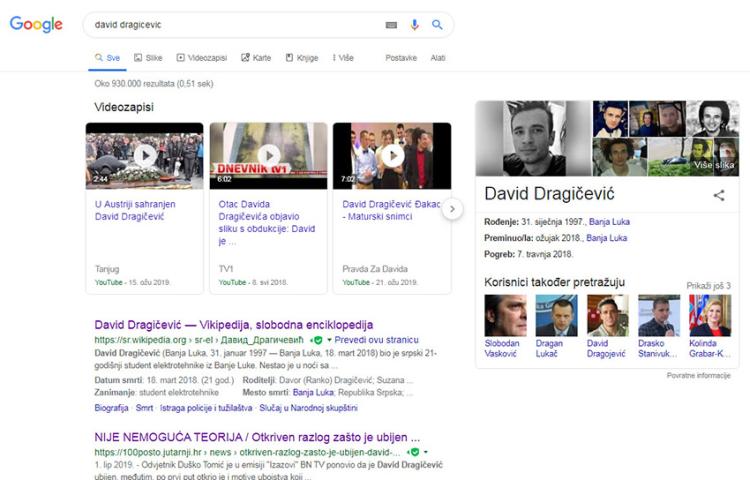The width and height of the screenshot is (750, 480).
Task: Share the David Dragičević knowledge panel
Action: click(x=718, y=195)
